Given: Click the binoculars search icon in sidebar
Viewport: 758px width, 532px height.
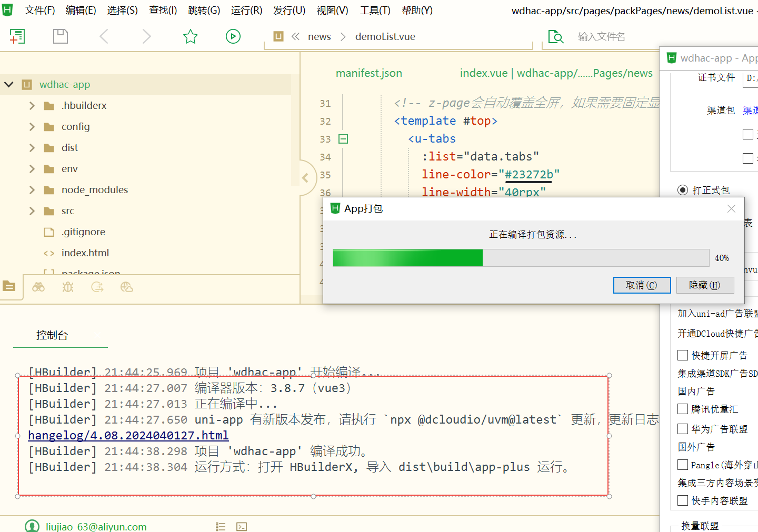Looking at the screenshot, I should click(x=38, y=287).
